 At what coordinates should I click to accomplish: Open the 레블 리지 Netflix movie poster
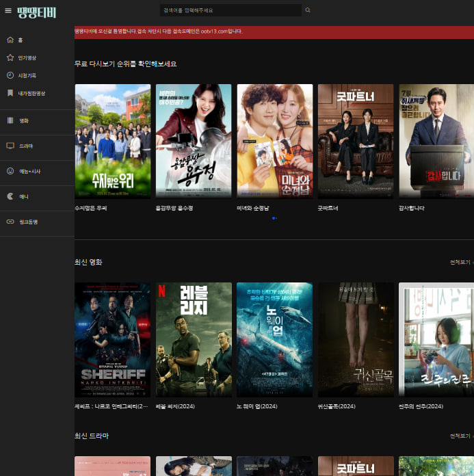(x=194, y=340)
